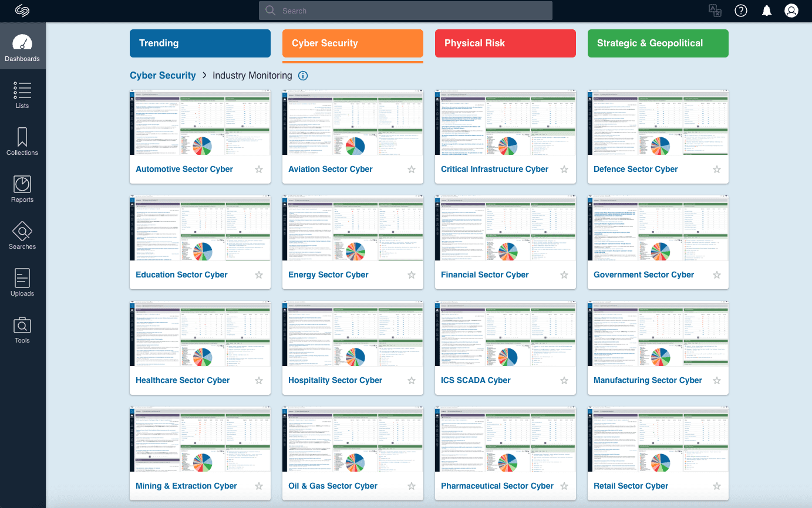
Task: Open Aviation Sector Cyber title link
Action: tap(331, 169)
